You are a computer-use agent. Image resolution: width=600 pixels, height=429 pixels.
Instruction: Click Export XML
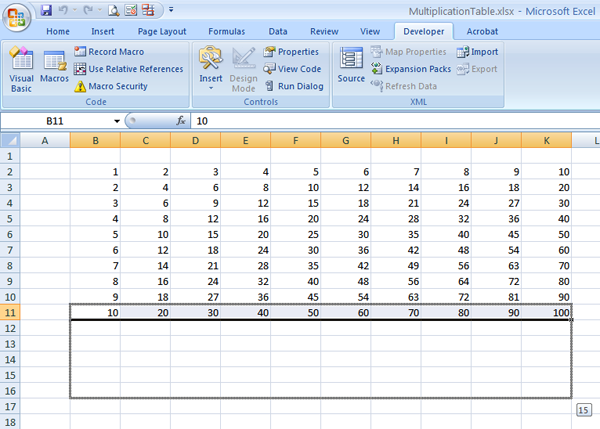point(477,69)
